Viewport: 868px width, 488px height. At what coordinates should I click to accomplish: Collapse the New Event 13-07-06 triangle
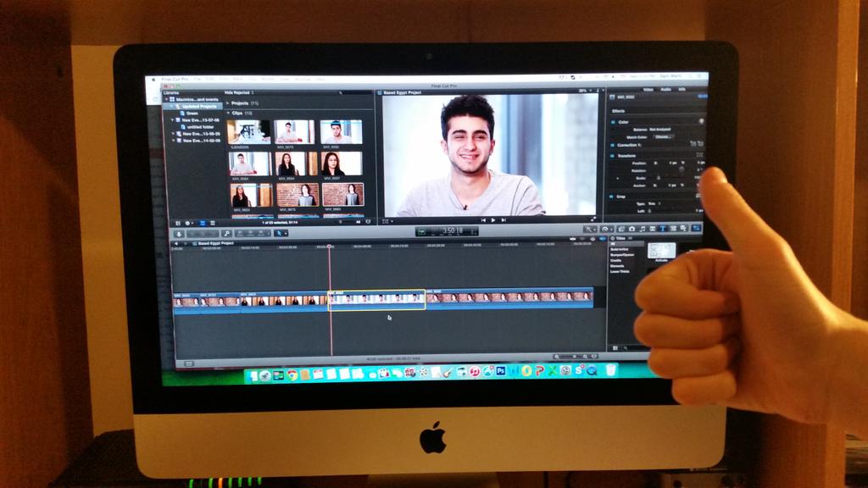pyautogui.click(x=173, y=120)
